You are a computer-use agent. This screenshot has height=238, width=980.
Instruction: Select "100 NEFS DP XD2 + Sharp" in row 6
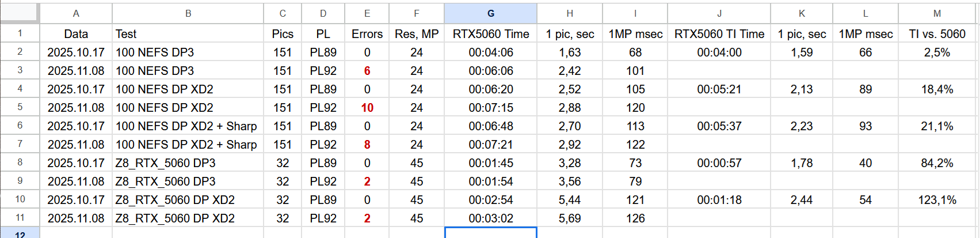[x=186, y=126]
